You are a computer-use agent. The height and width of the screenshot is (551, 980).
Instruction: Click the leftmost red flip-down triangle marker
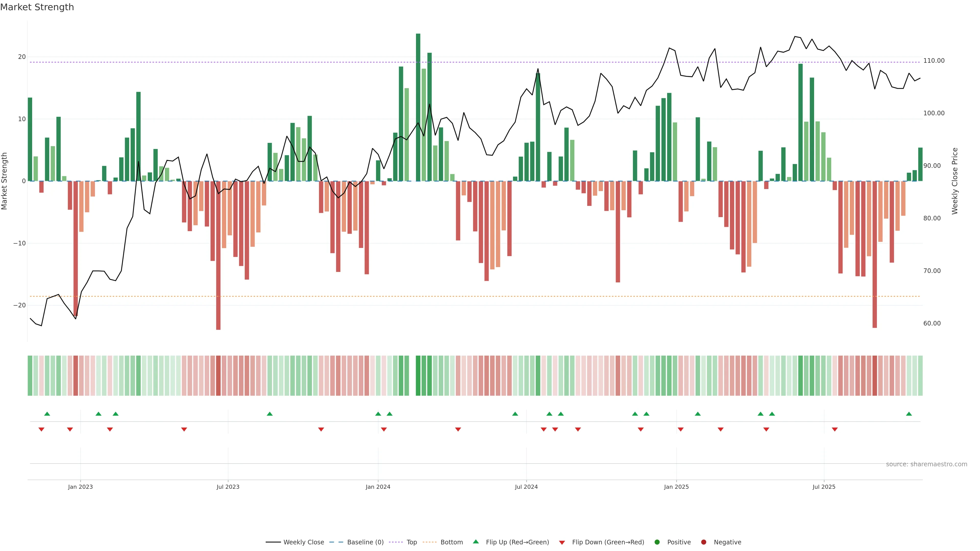pyautogui.click(x=41, y=429)
